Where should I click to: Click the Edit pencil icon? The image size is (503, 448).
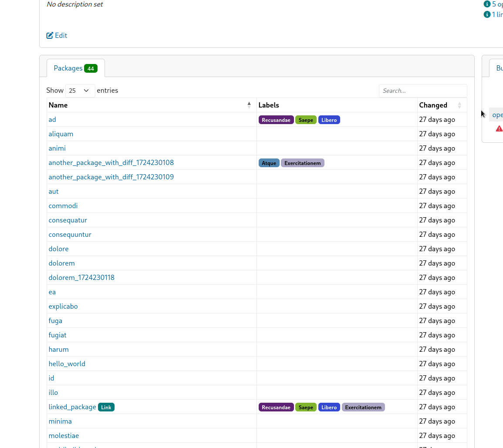(50, 35)
